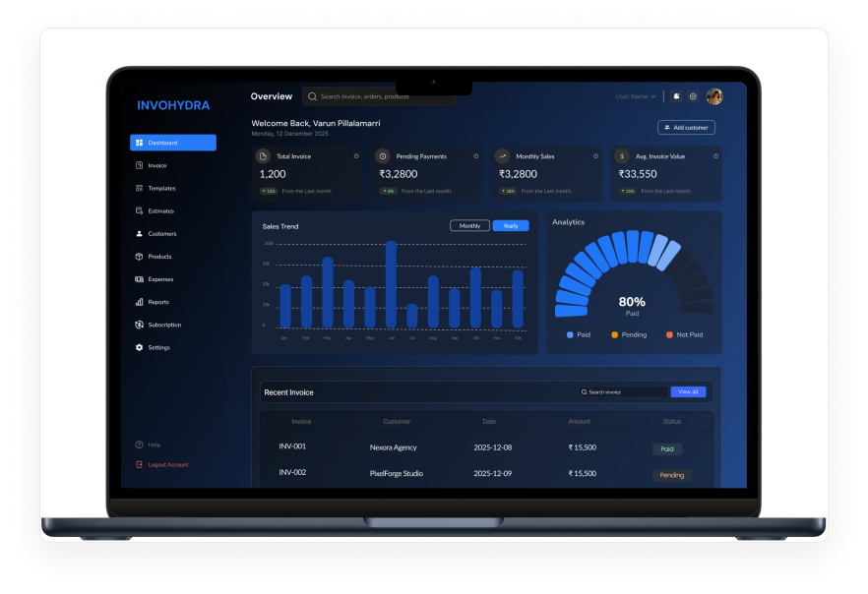
Task: Click the Subscription icon in sidebar
Action: 140,325
